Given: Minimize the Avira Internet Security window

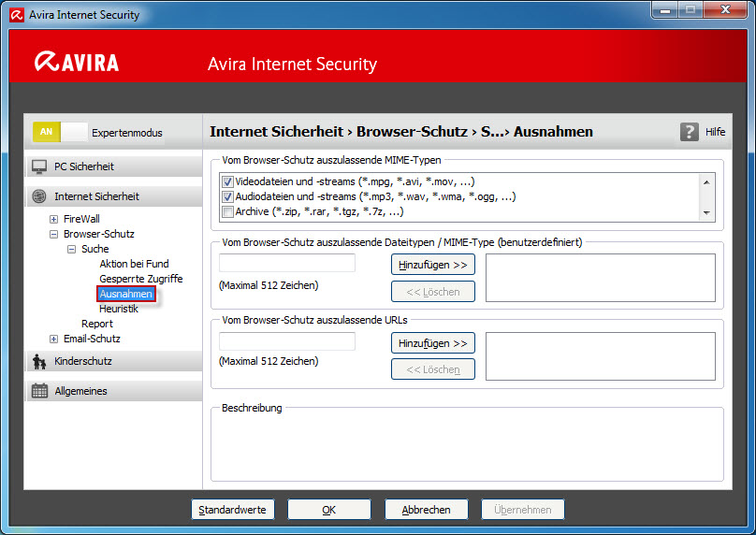Looking at the screenshot, I should 665,10.
